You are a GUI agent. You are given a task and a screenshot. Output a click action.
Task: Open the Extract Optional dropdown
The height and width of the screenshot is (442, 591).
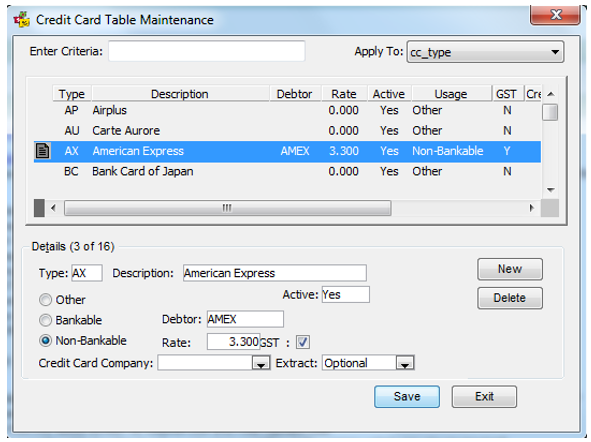405,364
